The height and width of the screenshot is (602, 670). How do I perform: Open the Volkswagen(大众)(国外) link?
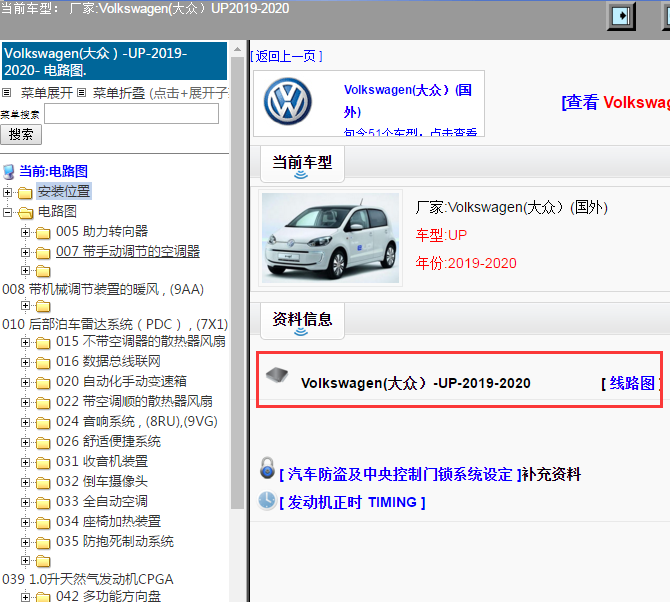(x=408, y=101)
